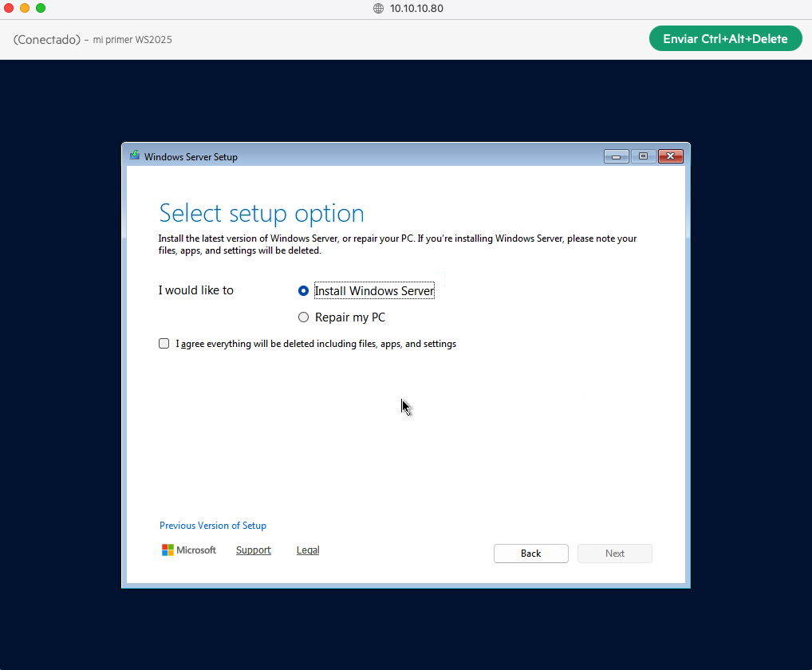This screenshot has width=812, height=670.
Task: Open the Legal link
Action: pos(308,550)
